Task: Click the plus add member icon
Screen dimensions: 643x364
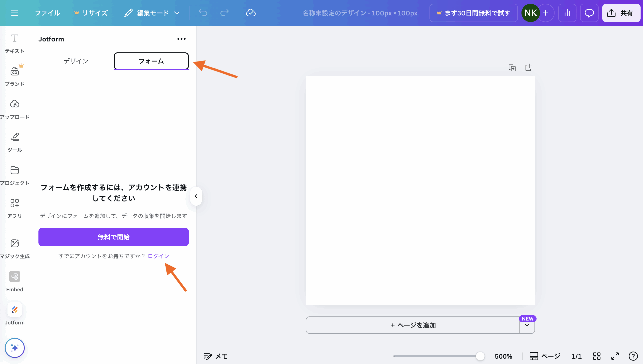Action: (x=545, y=13)
